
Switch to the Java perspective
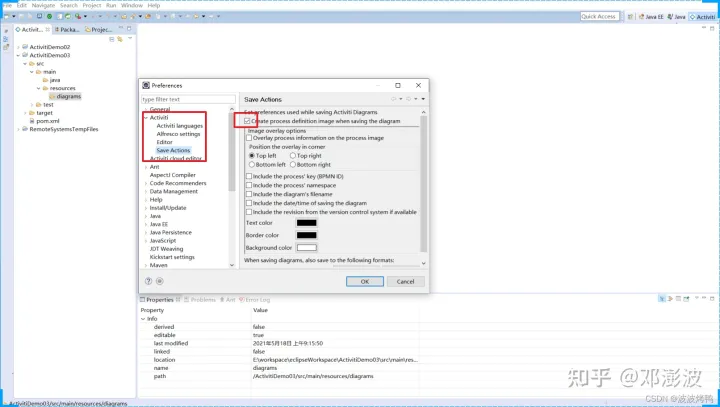click(676, 17)
